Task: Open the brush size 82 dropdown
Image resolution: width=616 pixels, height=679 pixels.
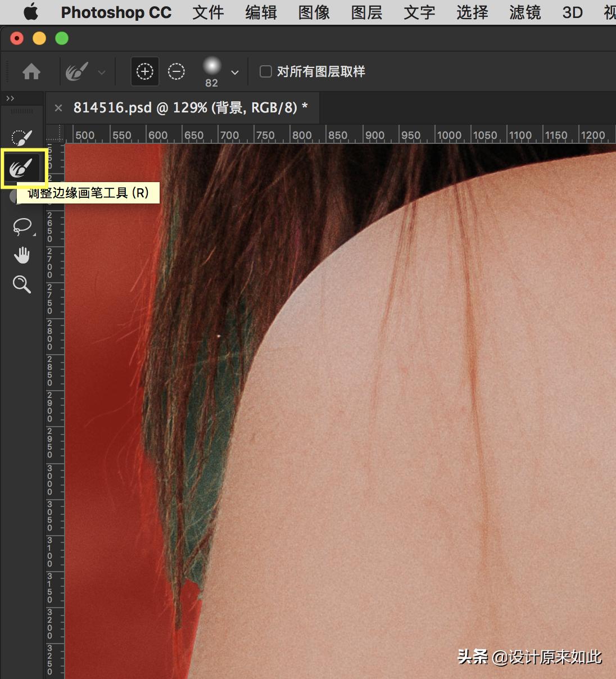Action: [235, 72]
